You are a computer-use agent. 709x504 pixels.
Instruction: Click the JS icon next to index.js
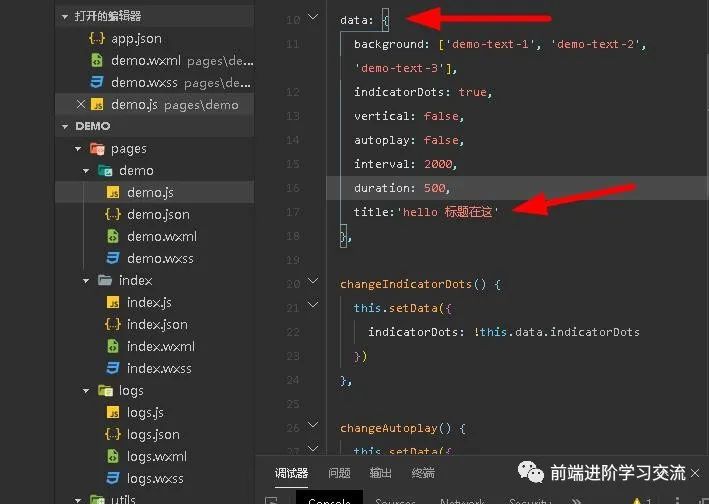tap(113, 302)
